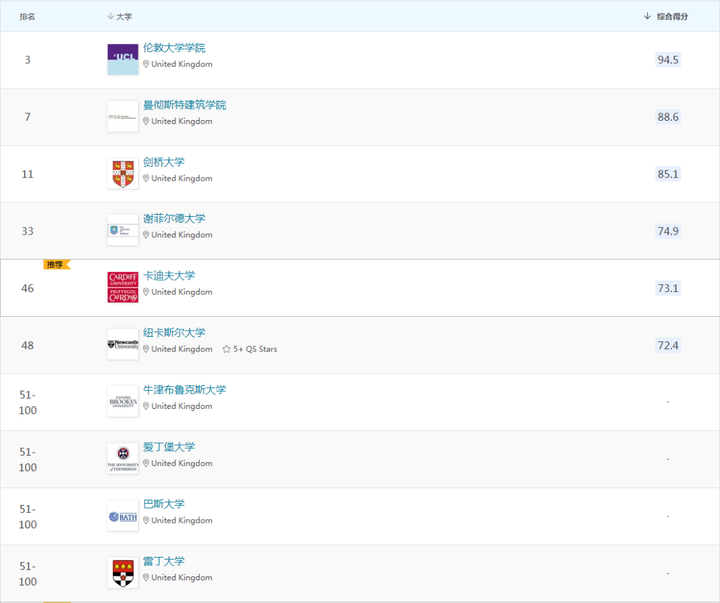Open the Manchester School of Architecture logo
The image size is (720, 603).
coord(123,117)
